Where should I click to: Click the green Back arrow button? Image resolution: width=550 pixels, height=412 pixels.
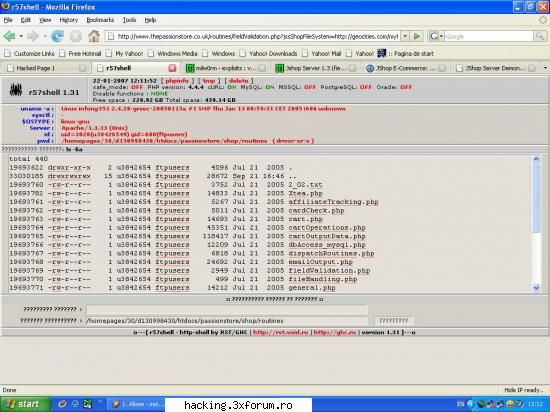[9, 36]
